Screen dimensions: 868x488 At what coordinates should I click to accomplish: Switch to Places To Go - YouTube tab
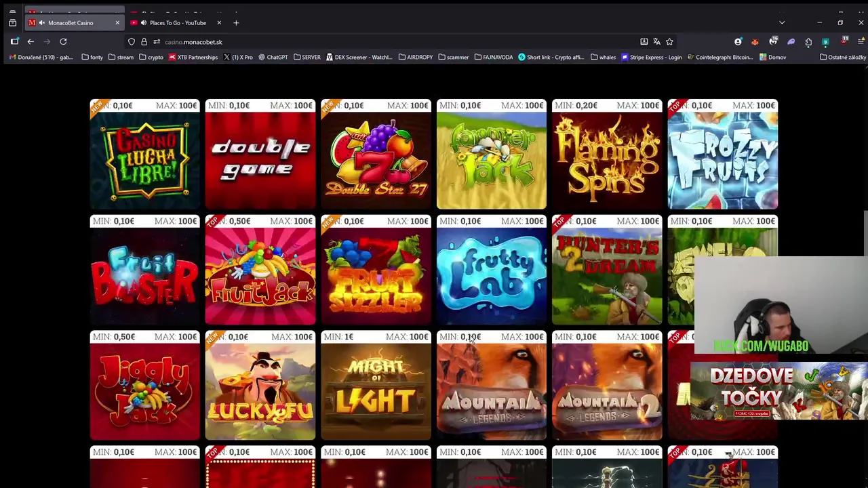point(177,23)
